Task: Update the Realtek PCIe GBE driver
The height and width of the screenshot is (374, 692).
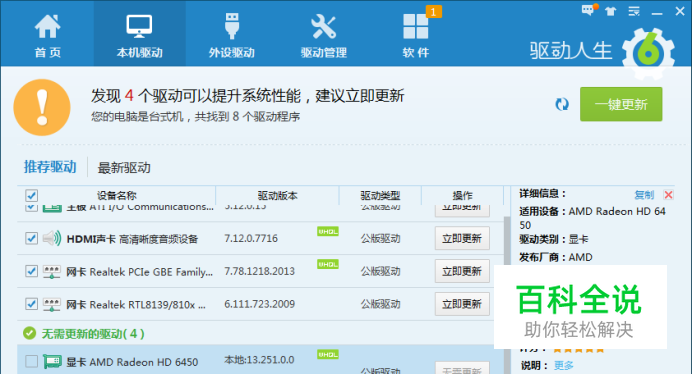Action: [x=462, y=271]
